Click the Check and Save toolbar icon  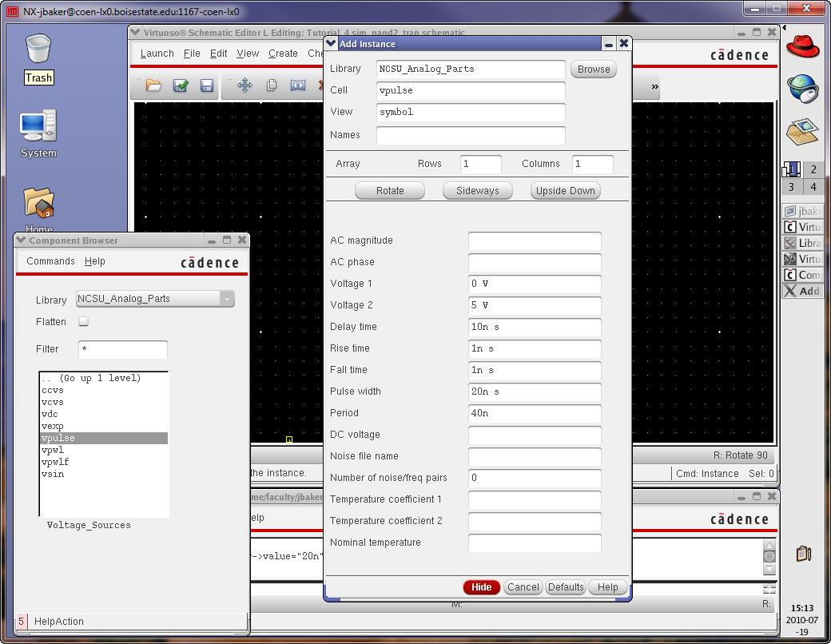coord(181,85)
